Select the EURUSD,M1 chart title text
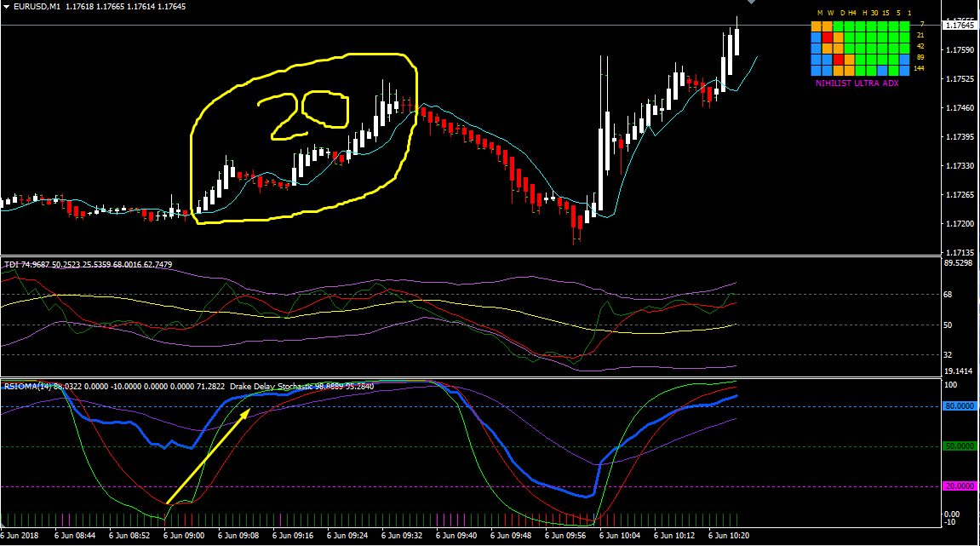The width and height of the screenshot is (980, 546). [37, 7]
